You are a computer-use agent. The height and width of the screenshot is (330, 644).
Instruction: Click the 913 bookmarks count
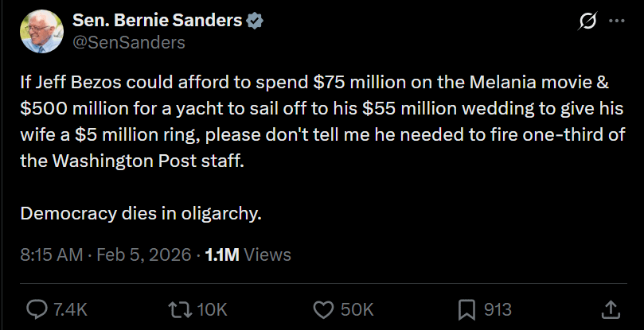click(498, 309)
